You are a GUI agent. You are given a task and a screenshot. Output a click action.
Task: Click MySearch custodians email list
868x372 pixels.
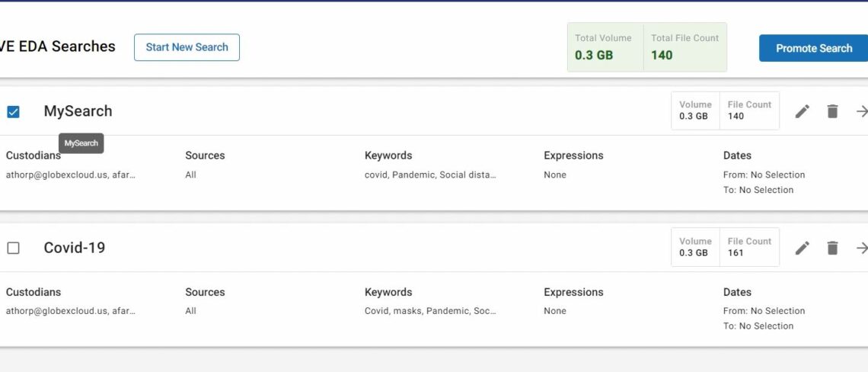click(x=70, y=175)
